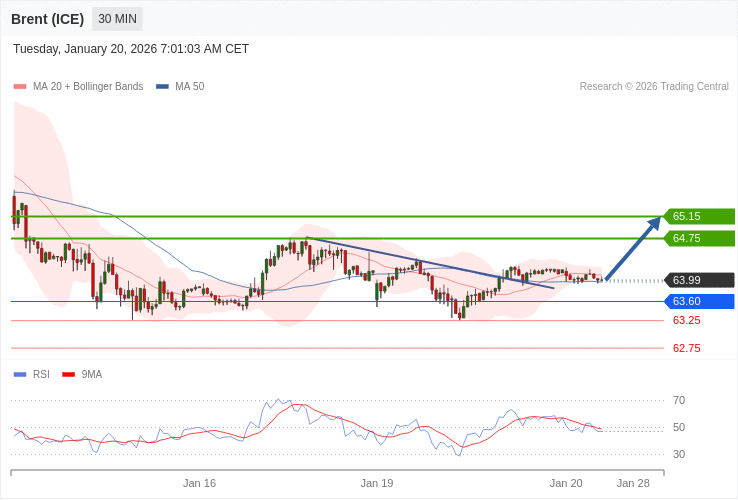Click the 63.99 current price tag
738x500 pixels.
pos(699,280)
